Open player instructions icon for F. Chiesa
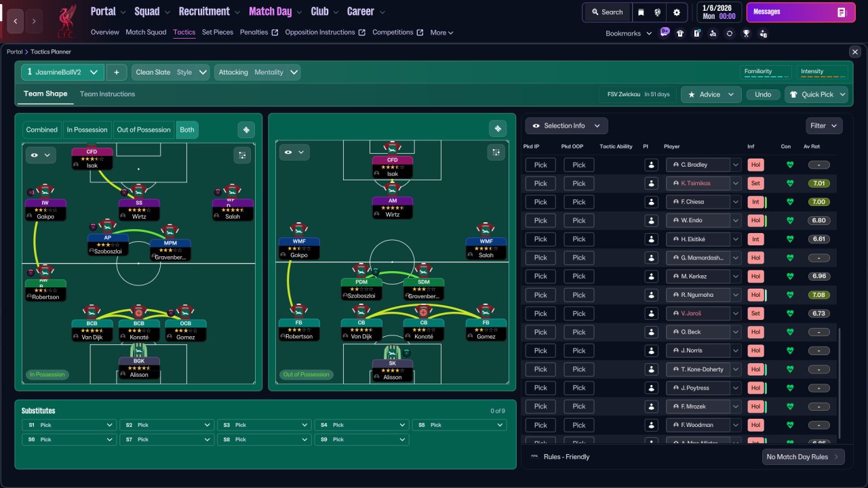This screenshot has width=868, height=488. (x=651, y=202)
